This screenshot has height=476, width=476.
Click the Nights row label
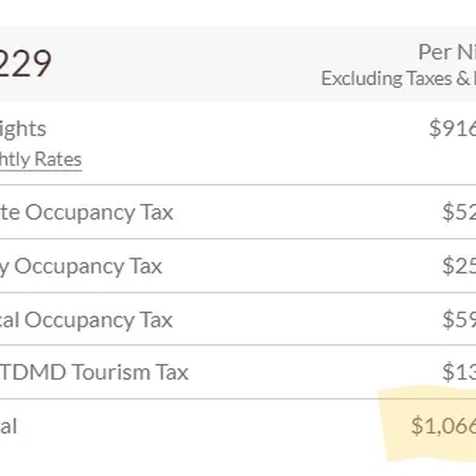point(23,130)
